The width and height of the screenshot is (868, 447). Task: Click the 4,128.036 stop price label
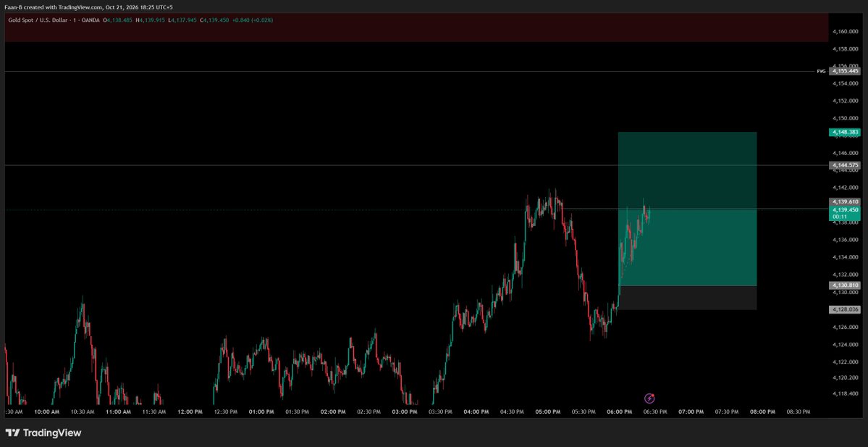[x=844, y=309]
